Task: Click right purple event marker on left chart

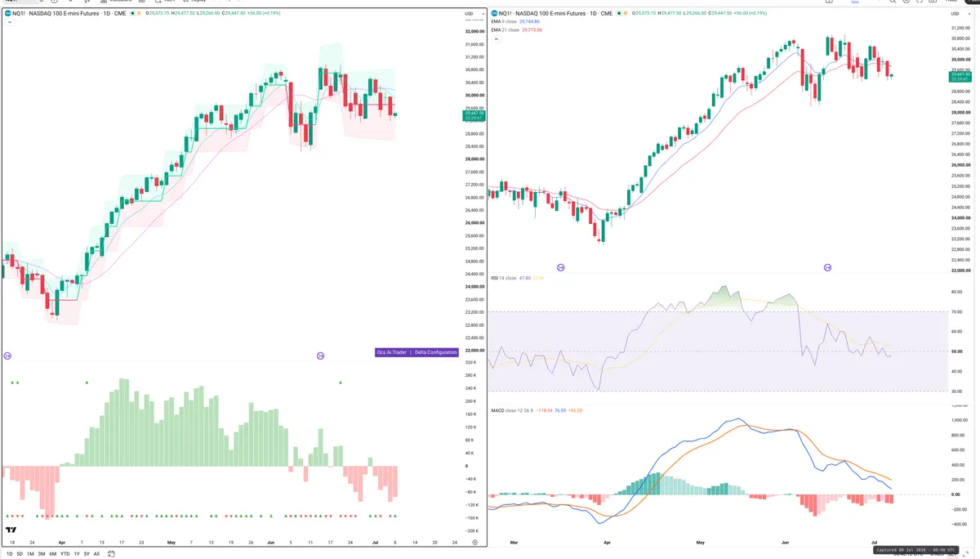Action: pos(320,356)
